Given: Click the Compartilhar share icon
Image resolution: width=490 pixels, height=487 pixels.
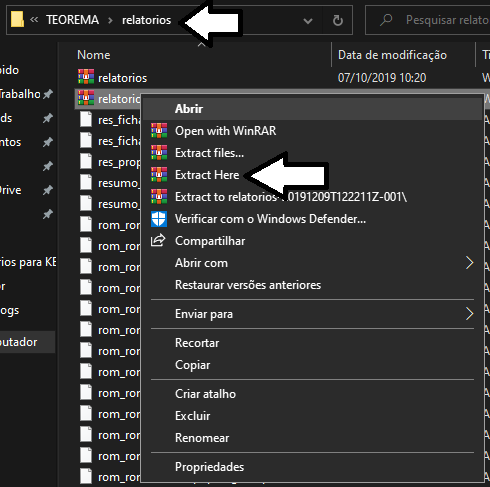Looking at the screenshot, I should 158,240.
